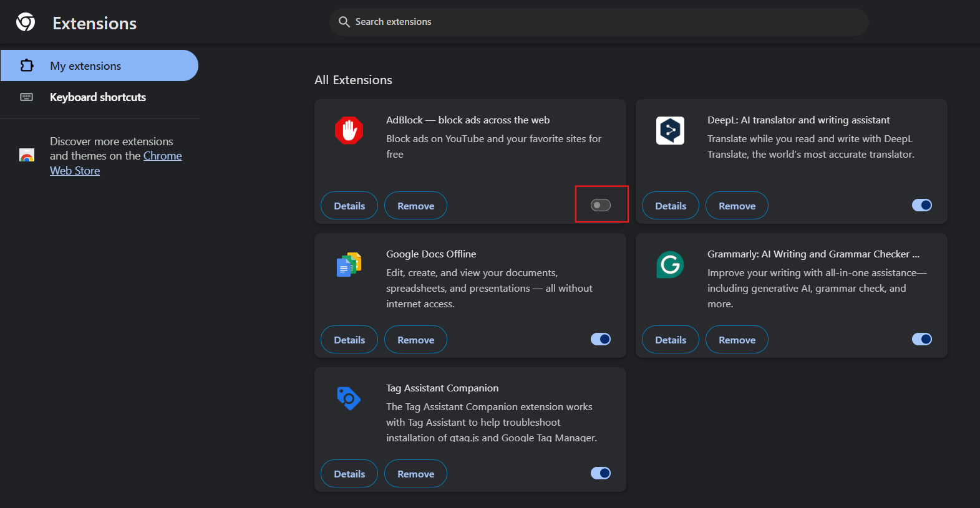Click the Chrome logo icon in header

[26, 22]
